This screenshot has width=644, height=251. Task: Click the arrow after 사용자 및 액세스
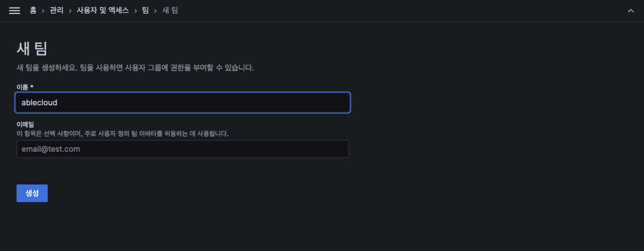(x=135, y=10)
